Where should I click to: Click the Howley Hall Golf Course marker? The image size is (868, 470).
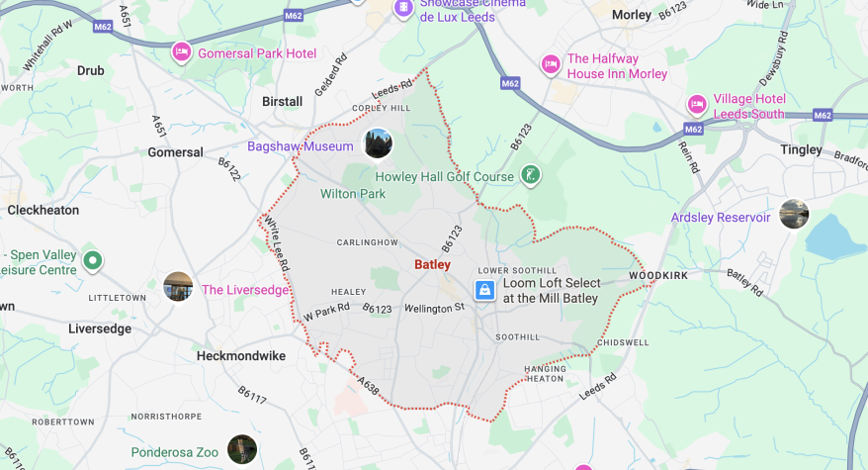coord(530,176)
